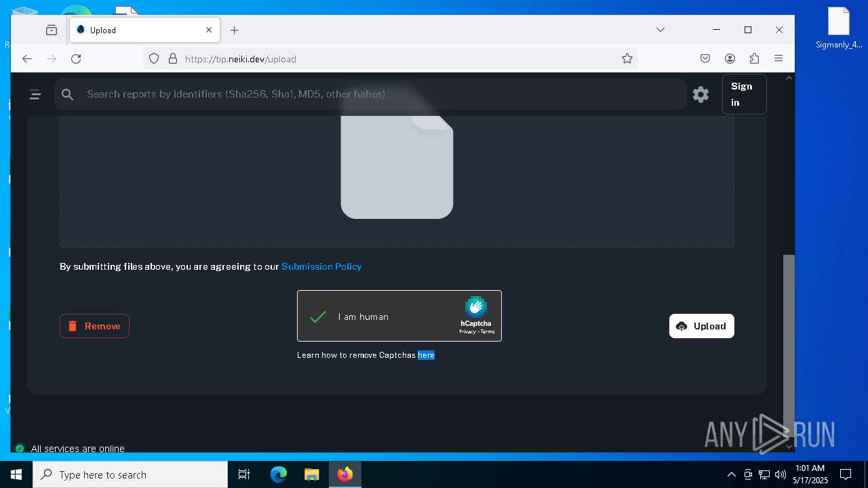This screenshot has width=868, height=488.
Task: Minimize the Firefox window
Action: coord(717,30)
